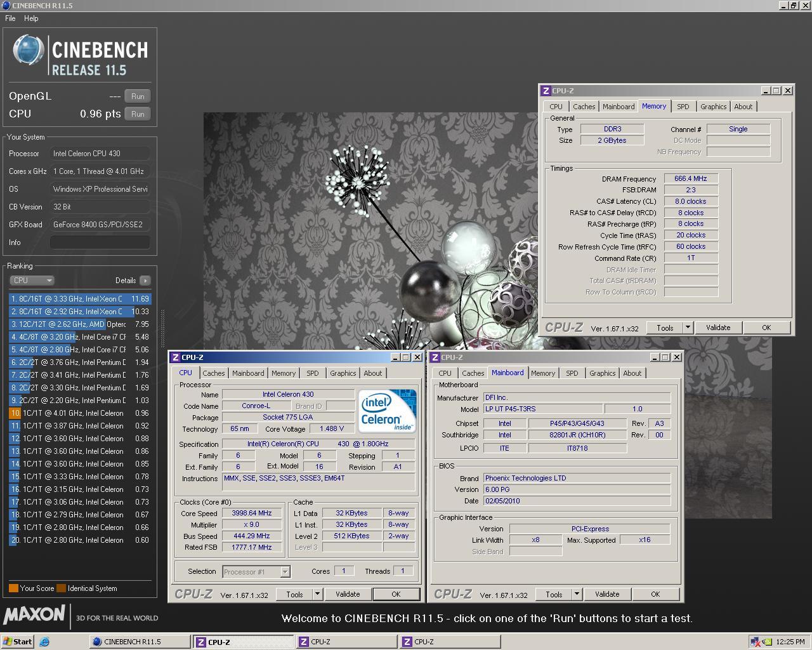The image size is (812, 650).
Task: Click the first system tray icon
Action: pos(755,642)
